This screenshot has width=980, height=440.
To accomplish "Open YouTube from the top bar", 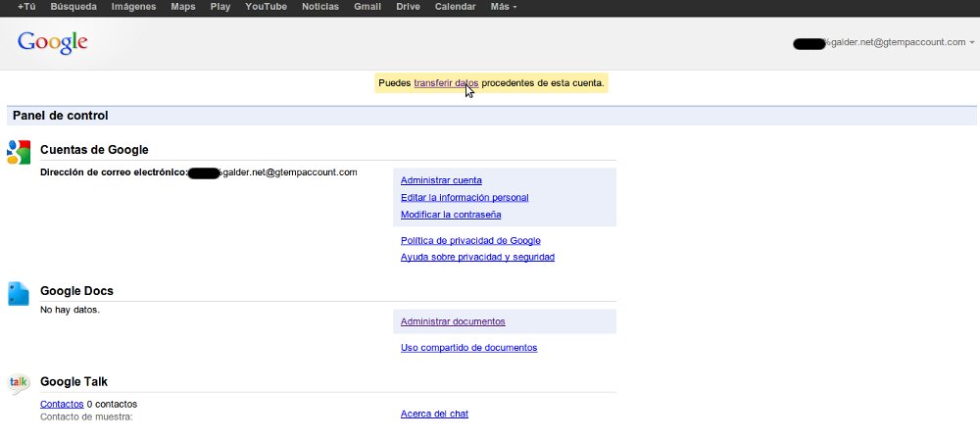I will click(267, 7).
